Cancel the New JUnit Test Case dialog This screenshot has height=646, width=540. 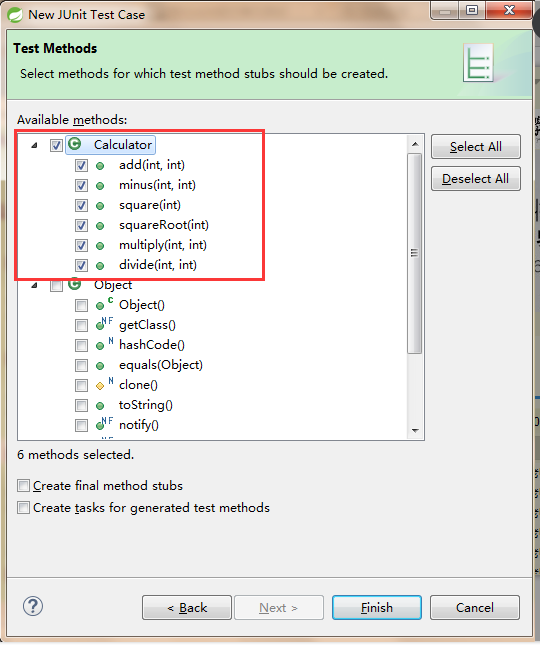click(475, 608)
